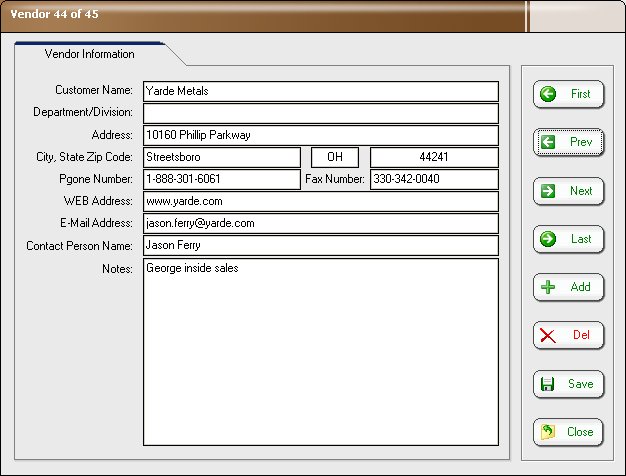Click the Customer Name field with Yarde Metals
Image resolution: width=626 pixels, height=476 pixels.
(321, 91)
